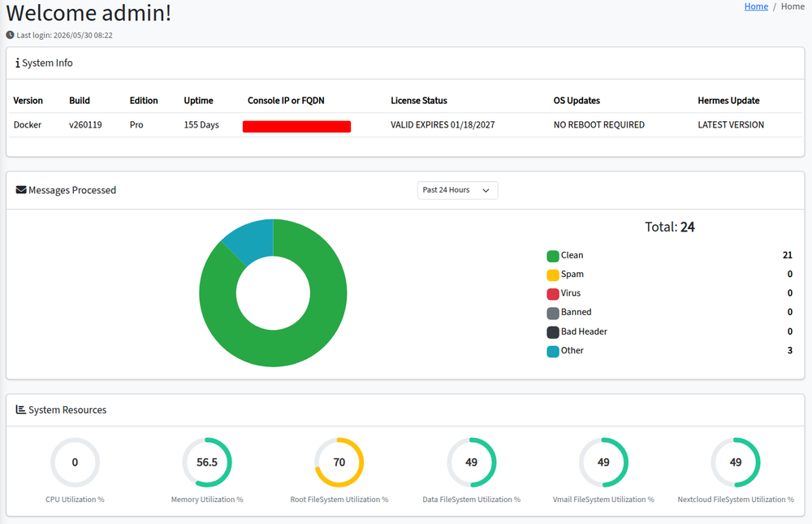Open the Past 24 Hours dropdown
Image resolution: width=812 pixels, height=524 pixels.
tap(457, 190)
